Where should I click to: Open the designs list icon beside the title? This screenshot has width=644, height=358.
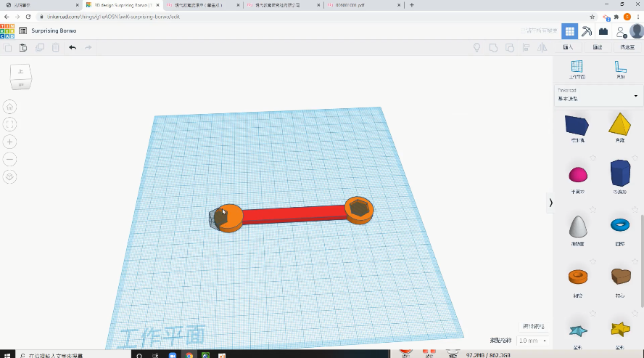click(x=23, y=30)
